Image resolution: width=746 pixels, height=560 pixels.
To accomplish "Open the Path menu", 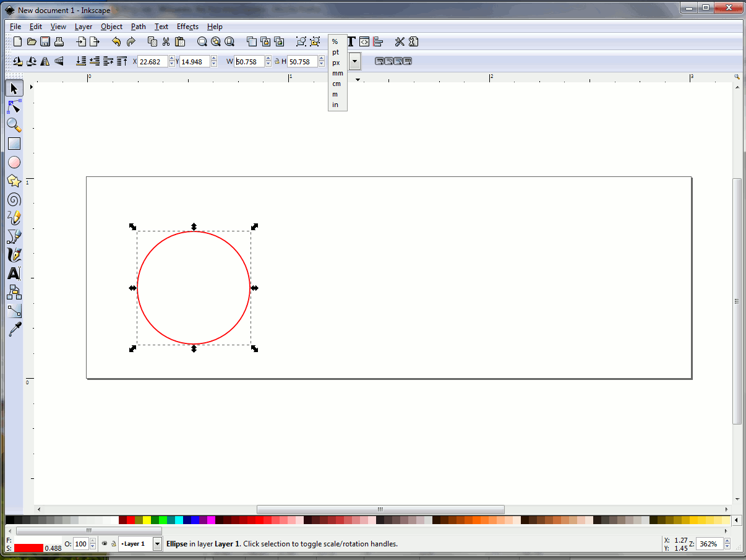I will [138, 27].
